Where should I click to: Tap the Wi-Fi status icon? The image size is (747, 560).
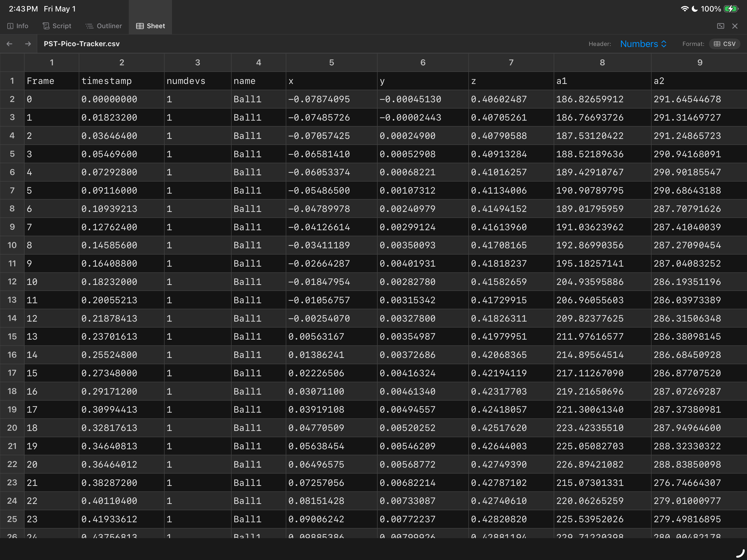[x=685, y=9]
